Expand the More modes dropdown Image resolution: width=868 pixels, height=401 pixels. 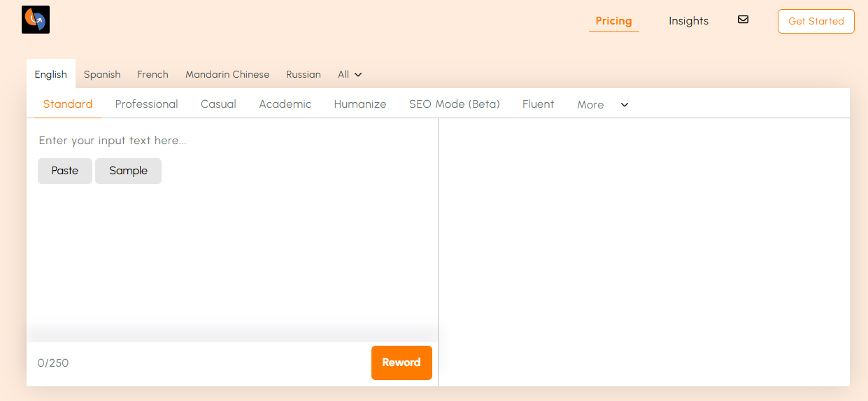pos(590,105)
